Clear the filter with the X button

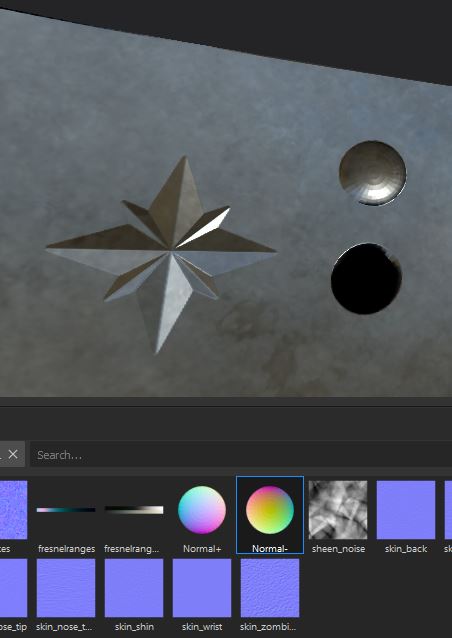13,454
